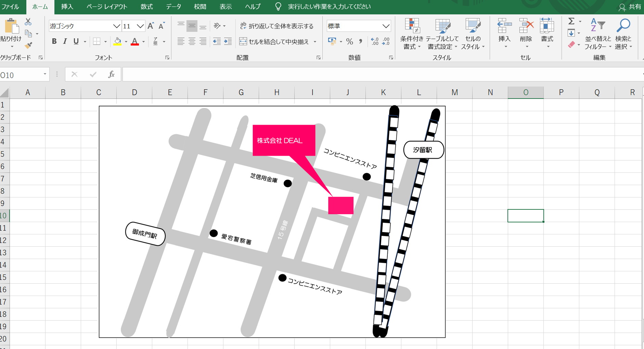Open the number format (標準) dropdown

point(386,26)
